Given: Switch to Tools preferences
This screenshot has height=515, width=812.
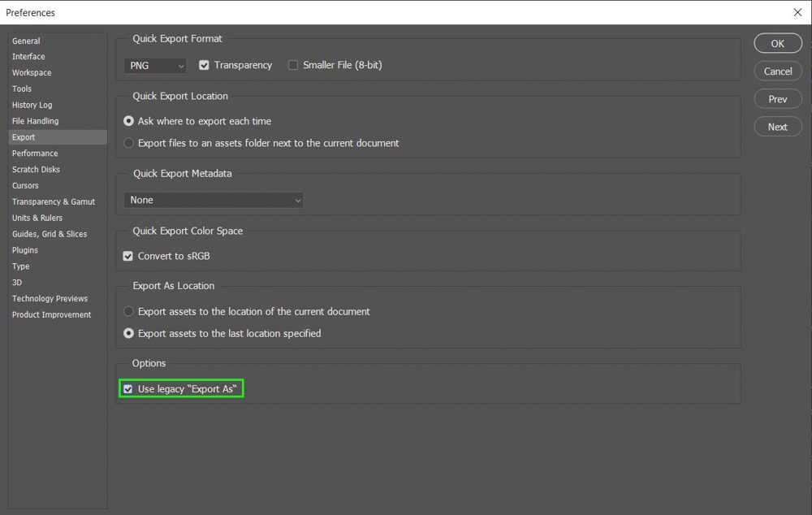Looking at the screenshot, I should 22,89.
